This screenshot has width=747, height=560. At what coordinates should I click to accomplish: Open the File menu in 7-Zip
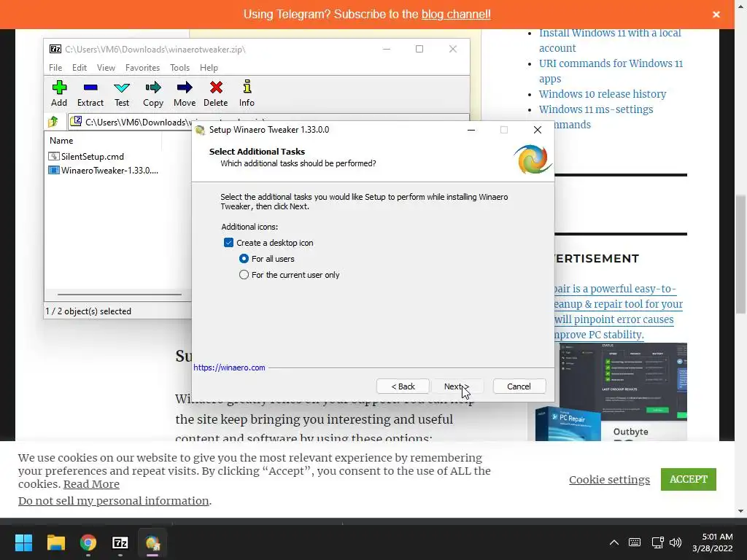point(55,68)
